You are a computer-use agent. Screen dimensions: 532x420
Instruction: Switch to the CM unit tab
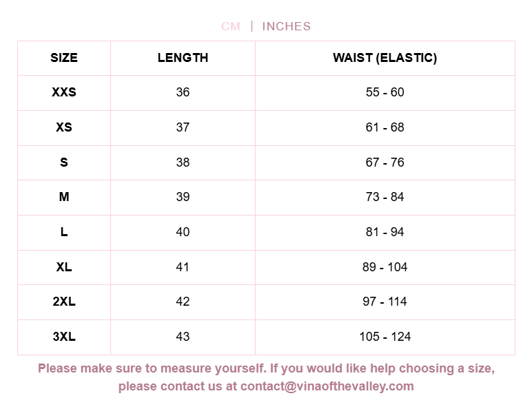231,26
